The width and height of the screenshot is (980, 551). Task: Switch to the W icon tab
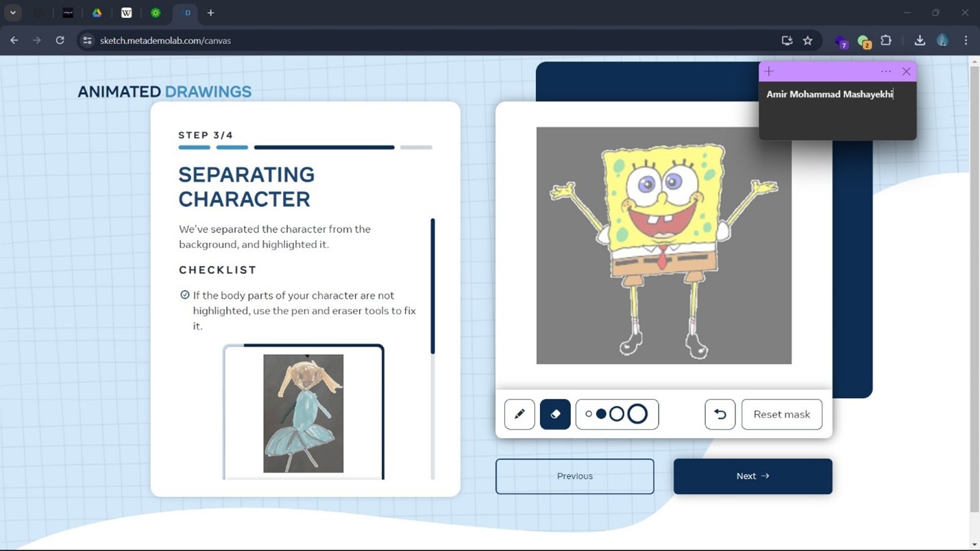(x=127, y=12)
